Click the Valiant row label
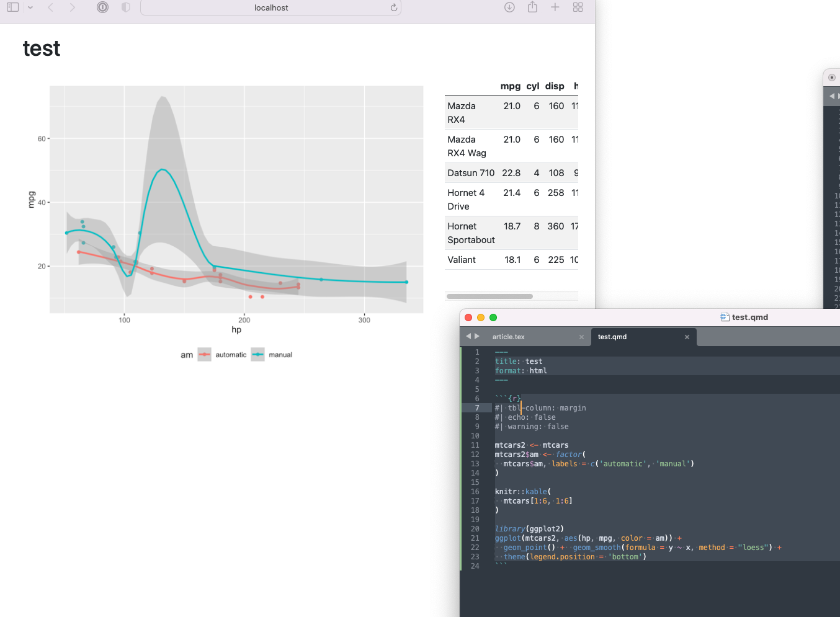 [462, 260]
